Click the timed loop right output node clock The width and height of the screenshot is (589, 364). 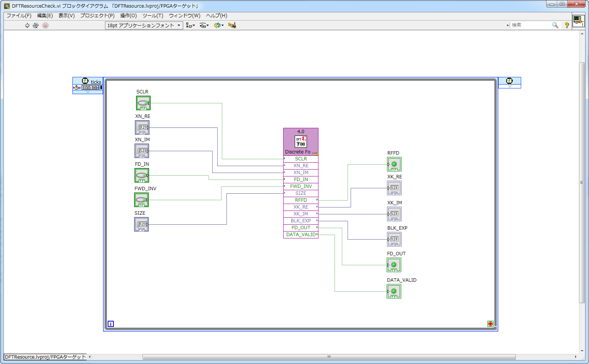coord(509,81)
